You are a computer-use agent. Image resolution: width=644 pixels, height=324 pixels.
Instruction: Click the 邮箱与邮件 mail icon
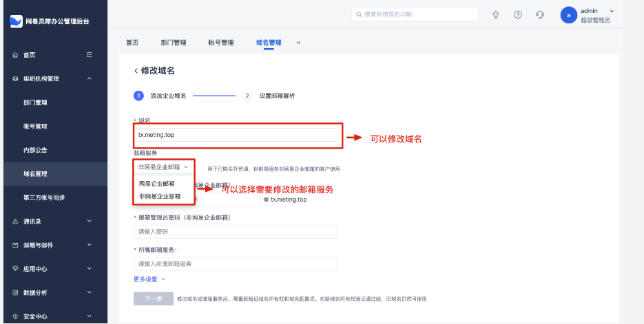click(x=16, y=246)
